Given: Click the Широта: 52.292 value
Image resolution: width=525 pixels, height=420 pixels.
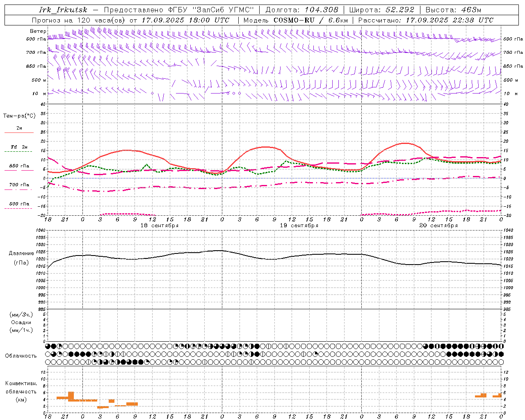Looking at the screenshot, I should pyautogui.click(x=382, y=10).
